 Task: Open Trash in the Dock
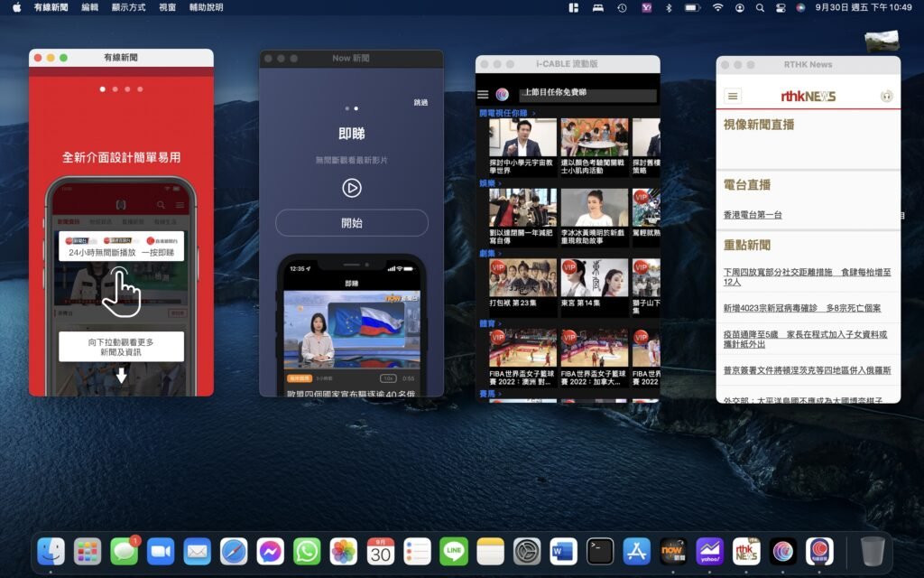[873, 552]
